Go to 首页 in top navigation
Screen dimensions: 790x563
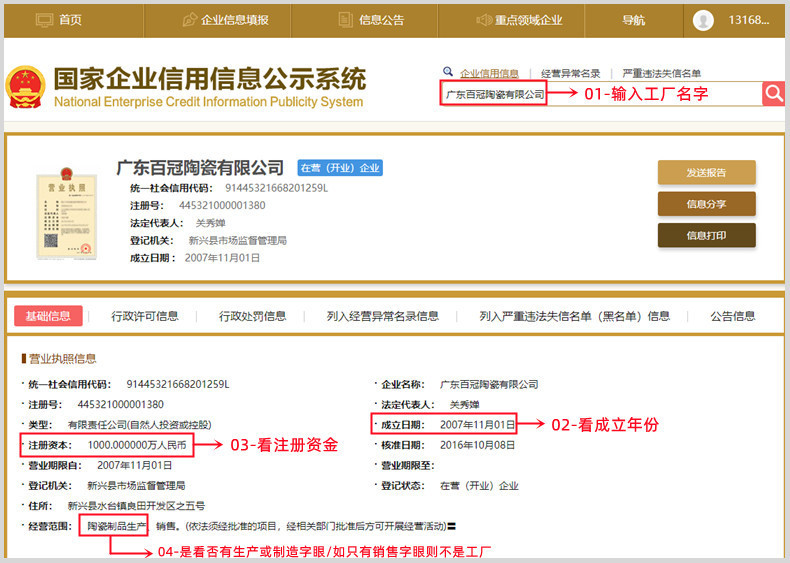point(70,20)
